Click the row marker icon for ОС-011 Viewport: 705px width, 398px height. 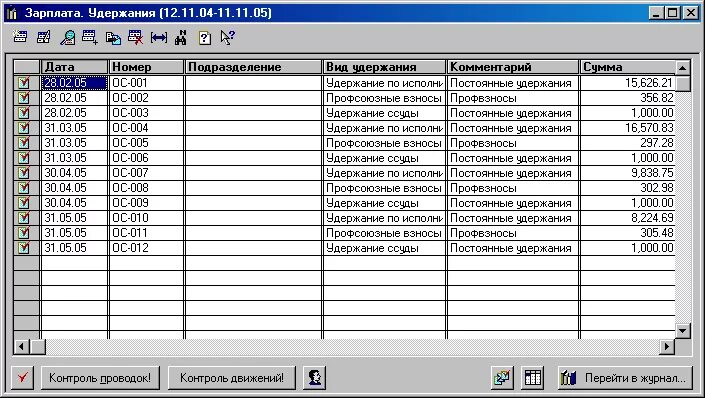point(24,233)
